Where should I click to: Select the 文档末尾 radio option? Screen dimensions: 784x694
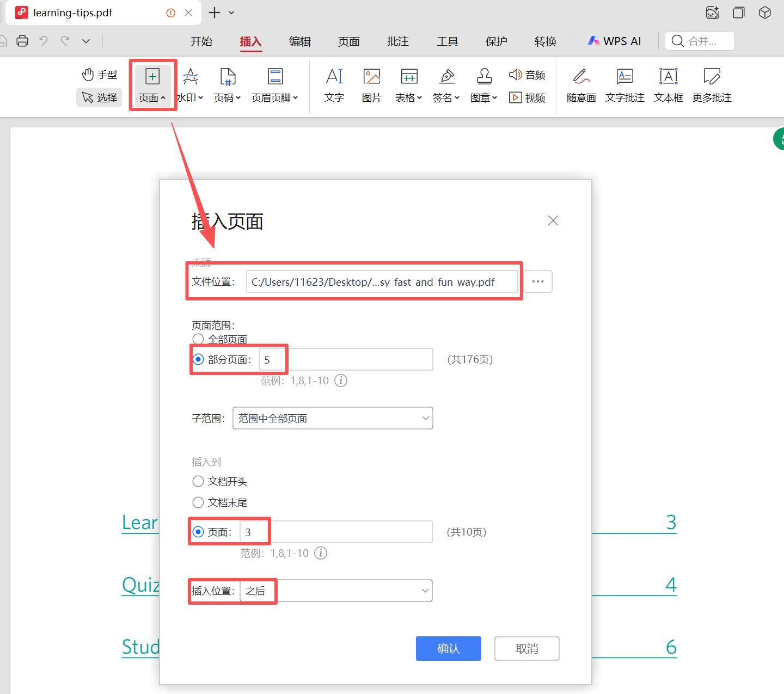click(198, 502)
